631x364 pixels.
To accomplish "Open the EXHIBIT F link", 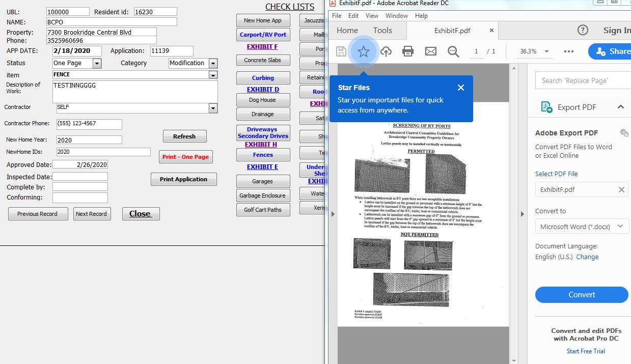I will click(262, 47).
